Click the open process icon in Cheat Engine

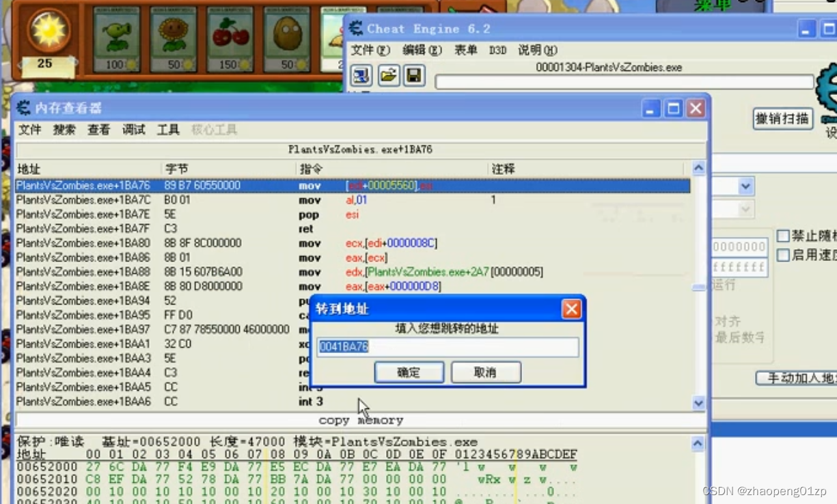coord(361,75)
